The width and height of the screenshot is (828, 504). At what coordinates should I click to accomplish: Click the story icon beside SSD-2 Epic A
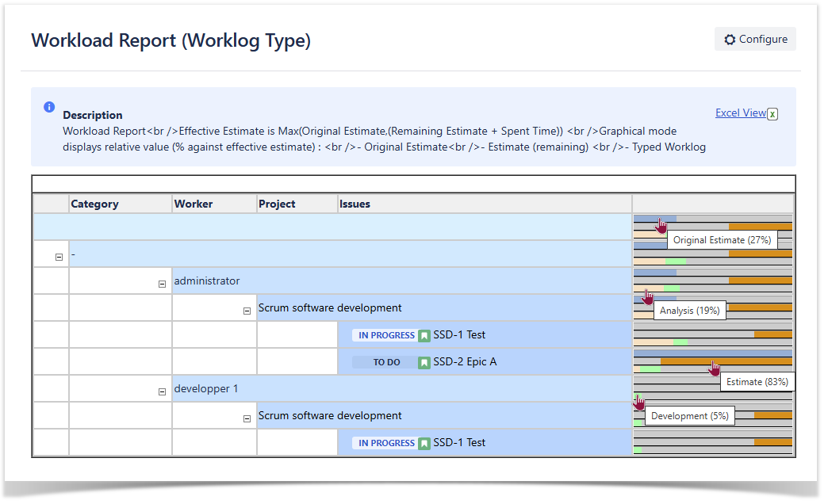424,362
